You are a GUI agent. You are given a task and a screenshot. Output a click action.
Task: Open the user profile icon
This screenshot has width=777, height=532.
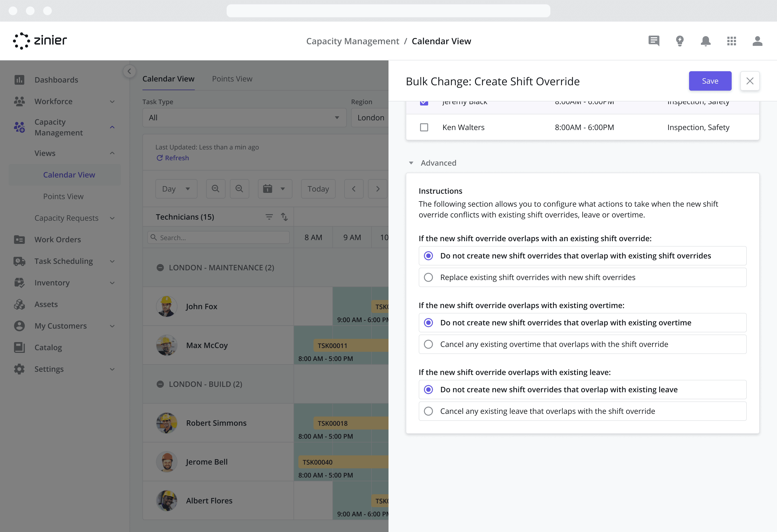(x=757, y=41)
